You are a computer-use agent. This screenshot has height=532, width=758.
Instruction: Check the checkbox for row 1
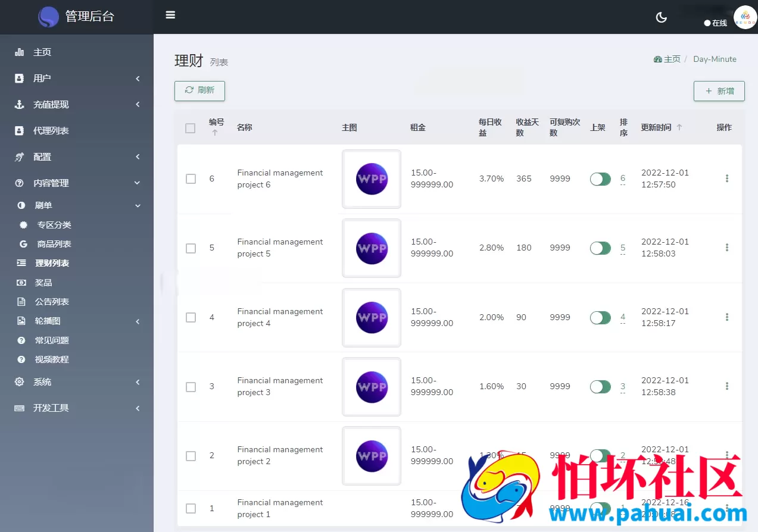191,508
